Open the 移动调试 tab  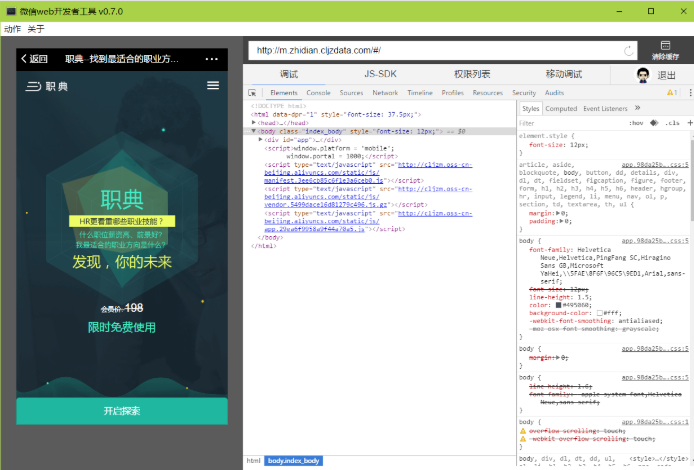(x=564, y=74)
